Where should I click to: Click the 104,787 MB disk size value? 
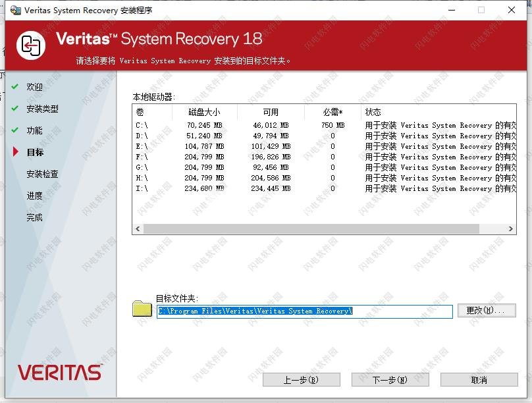[x=205, y=146]
